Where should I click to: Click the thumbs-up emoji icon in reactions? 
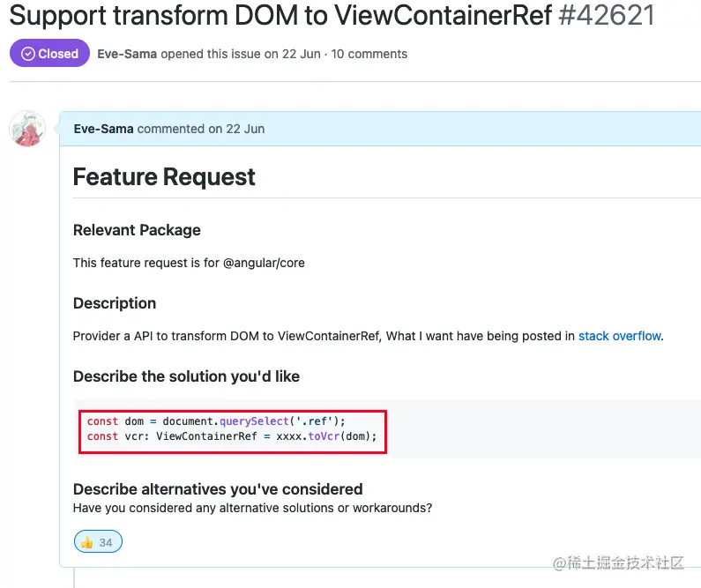(x=86, y=542)
